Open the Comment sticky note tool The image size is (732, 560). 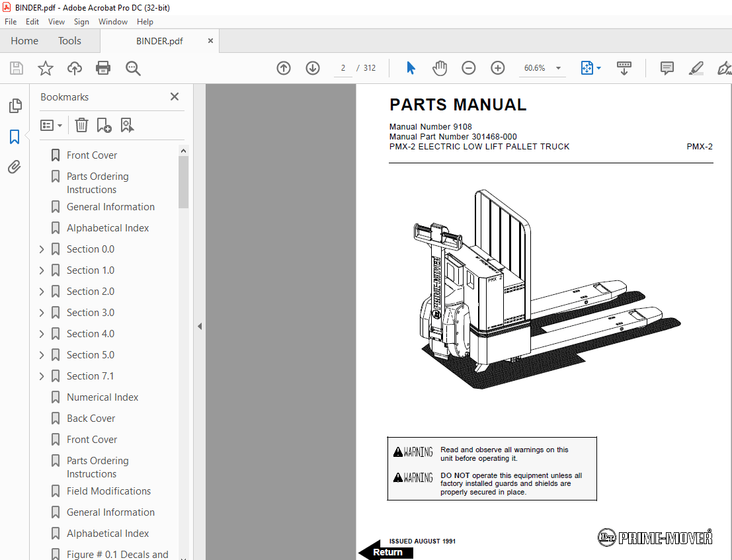coord(667,67)
